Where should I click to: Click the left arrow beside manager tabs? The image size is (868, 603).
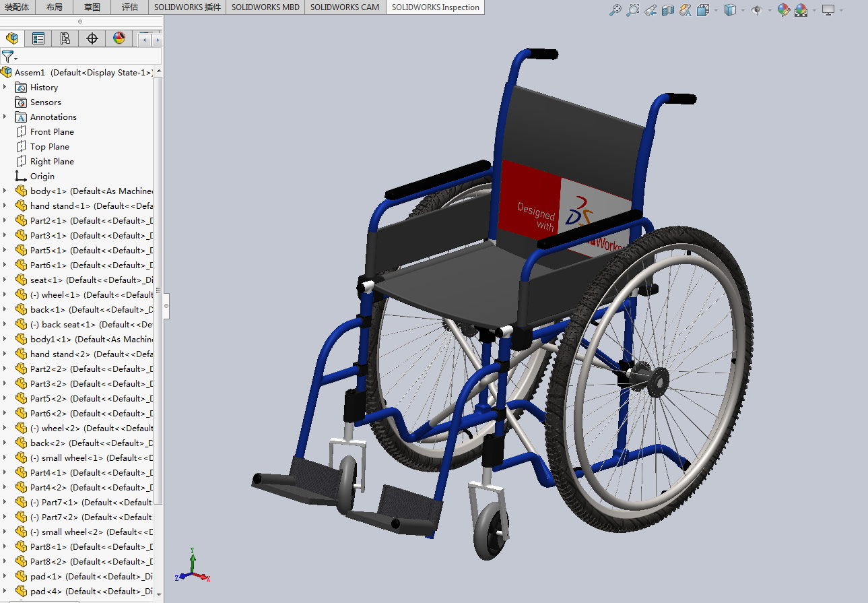click(144, 40)
